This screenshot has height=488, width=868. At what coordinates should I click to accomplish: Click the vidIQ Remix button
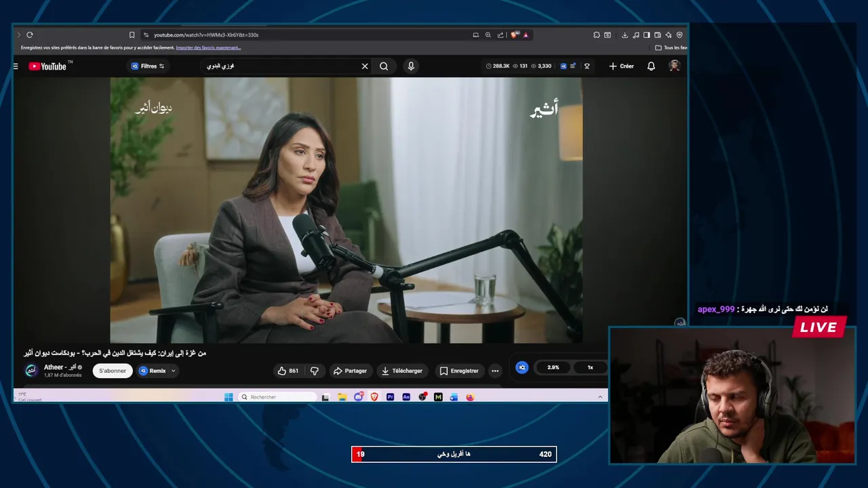pos(153,371)
